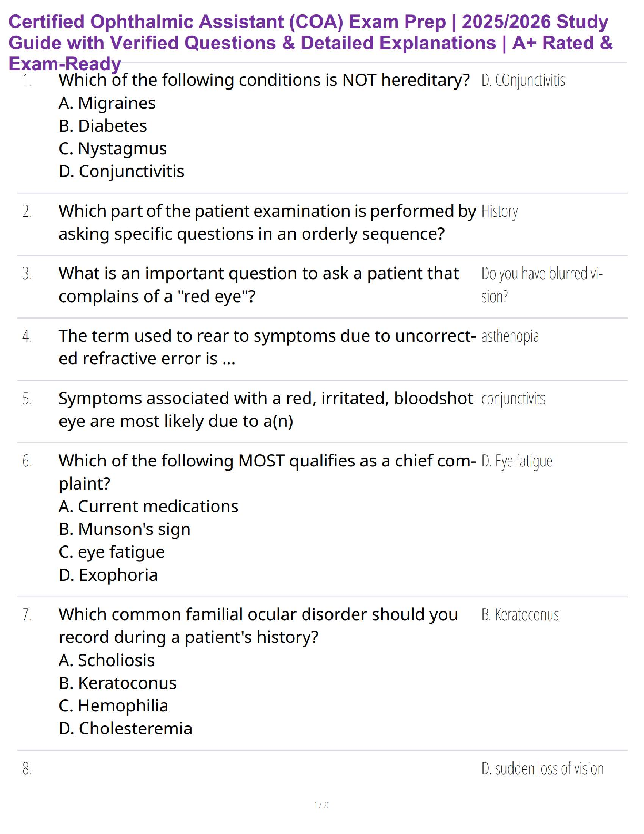
Task: Click question 5 about red, irritated eye
Action: pyautogui.click(x=265, y=410)
